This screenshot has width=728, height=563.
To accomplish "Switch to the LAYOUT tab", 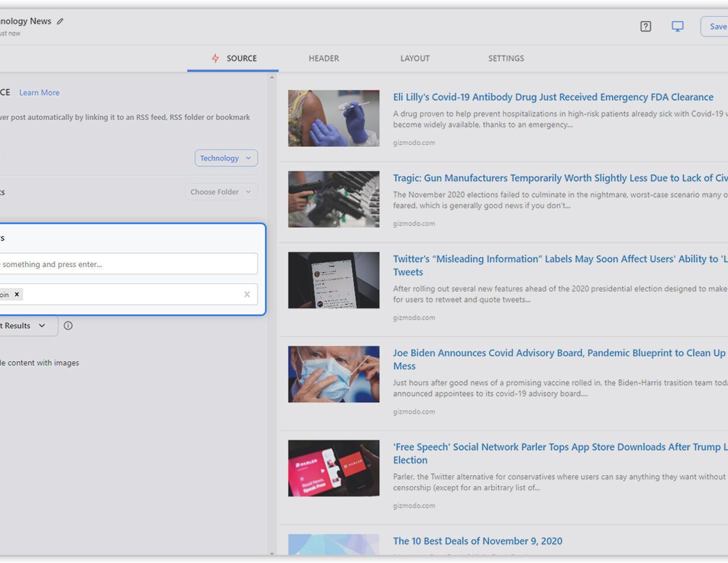I will pyautogui.click(x=415, y=58).
